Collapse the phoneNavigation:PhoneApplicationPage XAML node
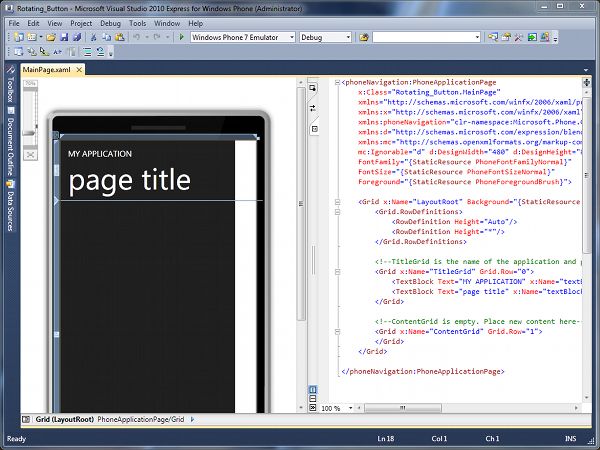Screen dimensions: 600x450 pos(337,82)
